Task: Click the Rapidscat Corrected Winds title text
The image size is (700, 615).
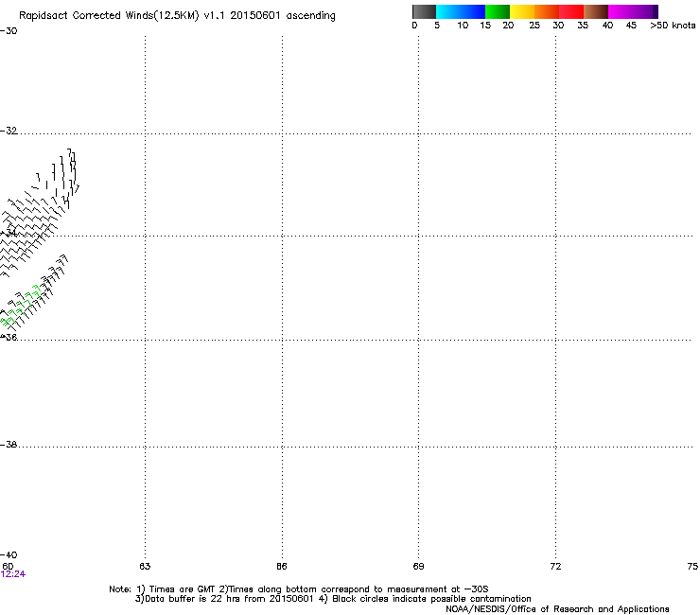Action: tap(177, 16)
